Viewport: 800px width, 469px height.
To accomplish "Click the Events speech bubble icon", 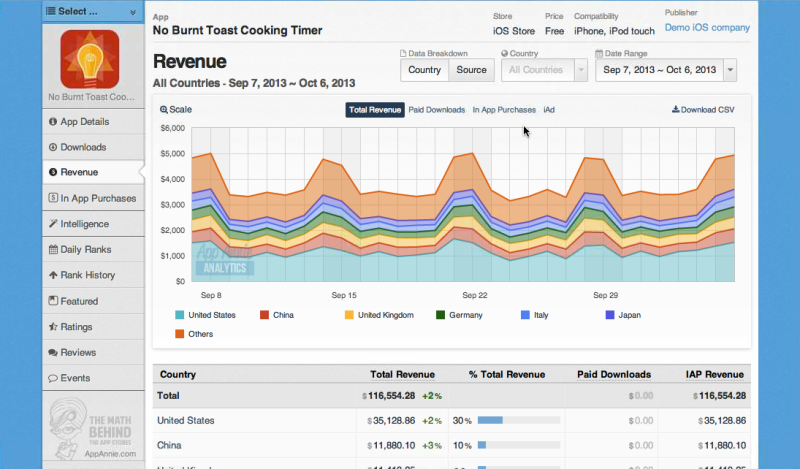I will pyautogui.click(x=53, y=378).
